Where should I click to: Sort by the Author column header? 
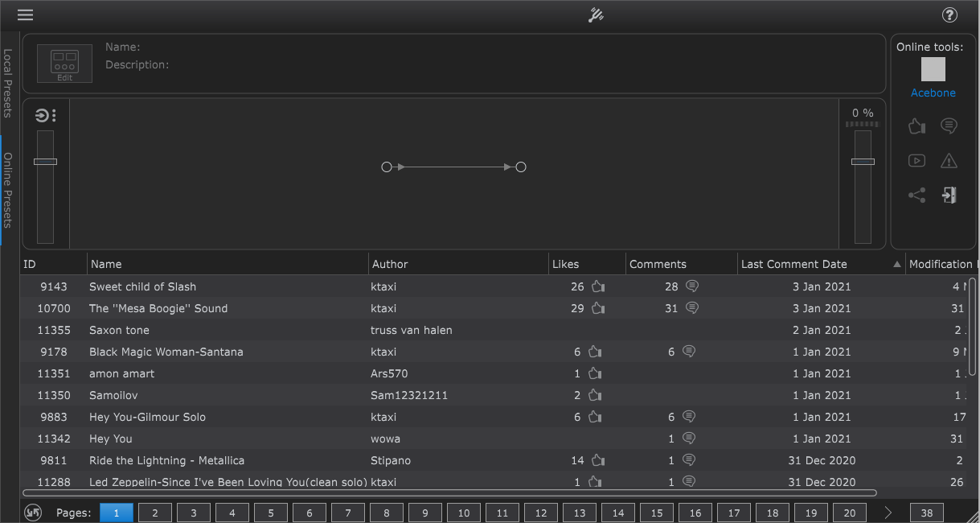click(x=458, y=264)
